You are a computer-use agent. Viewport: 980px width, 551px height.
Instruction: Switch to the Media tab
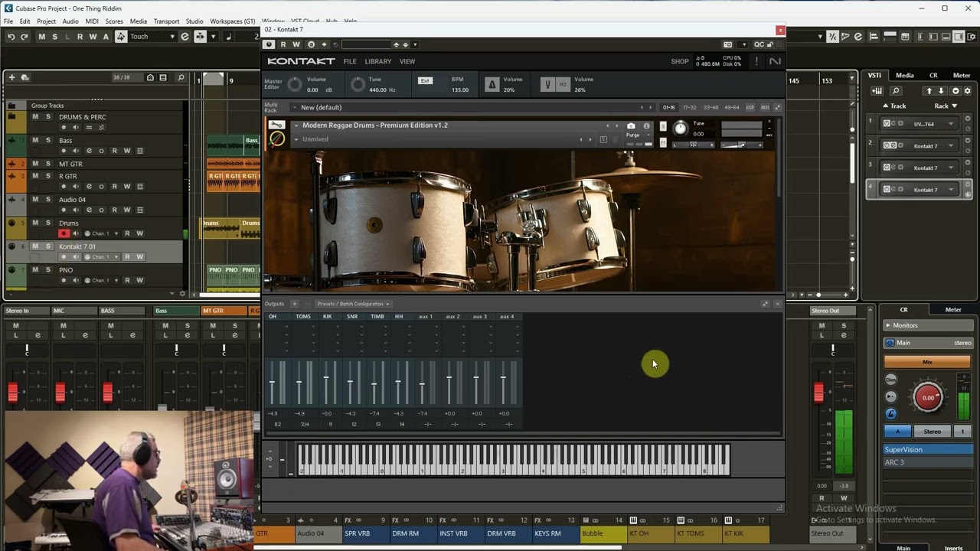click(904, 75)
